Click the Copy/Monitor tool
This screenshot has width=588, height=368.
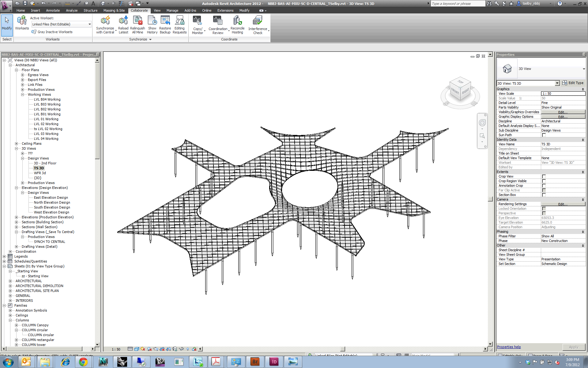[x=198, y=25]
